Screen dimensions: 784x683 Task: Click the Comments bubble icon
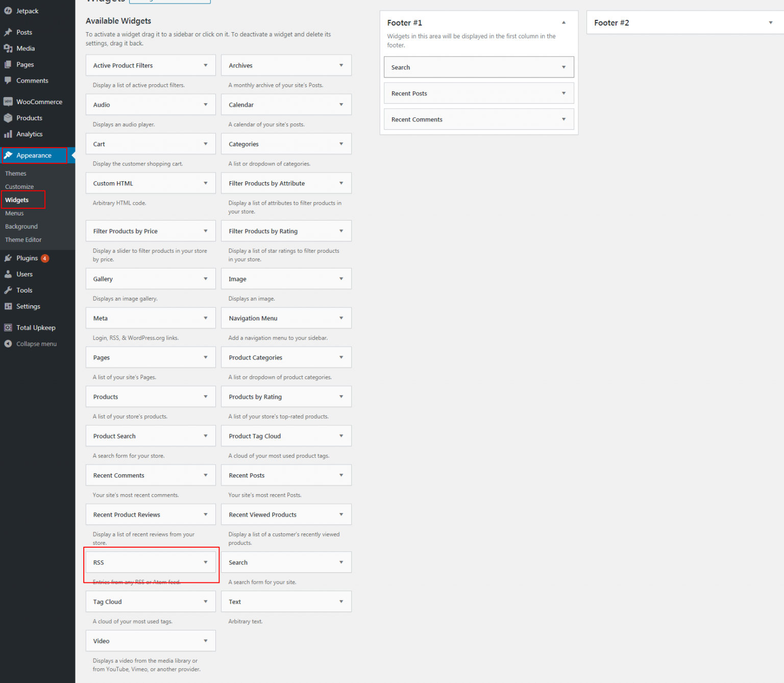click(x=8, y=80)
